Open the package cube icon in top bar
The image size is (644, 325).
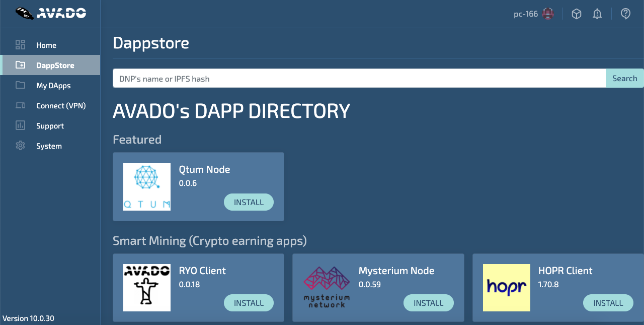[577, 14]
